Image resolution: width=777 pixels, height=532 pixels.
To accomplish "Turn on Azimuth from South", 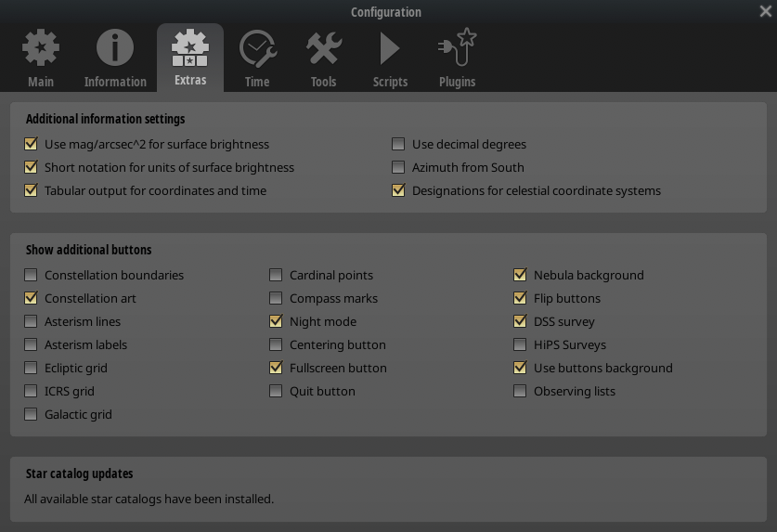I will 398,167.
